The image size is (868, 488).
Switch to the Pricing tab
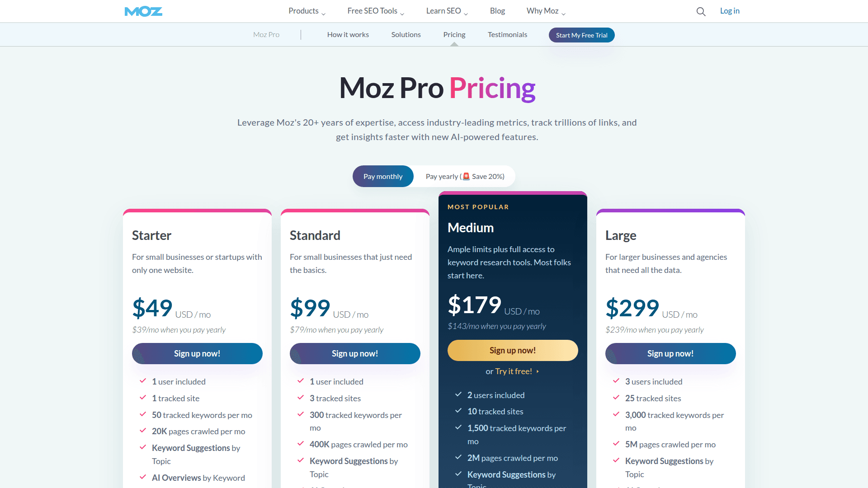click(454, 34)
